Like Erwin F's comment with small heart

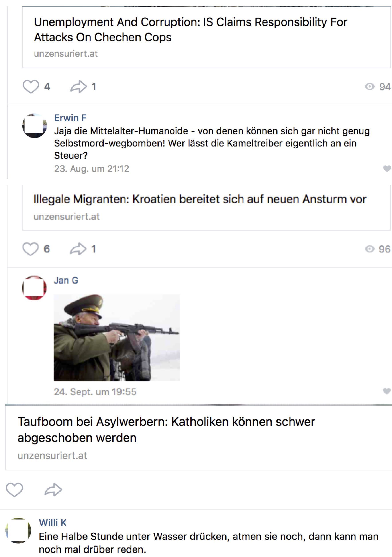pyautogui.click(x=387, y=168)
